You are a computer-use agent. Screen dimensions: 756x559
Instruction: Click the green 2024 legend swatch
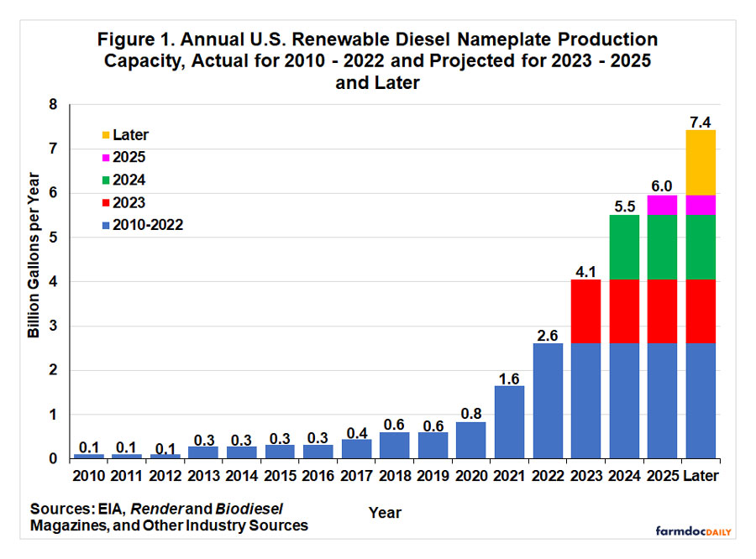[x=106, y=180]
